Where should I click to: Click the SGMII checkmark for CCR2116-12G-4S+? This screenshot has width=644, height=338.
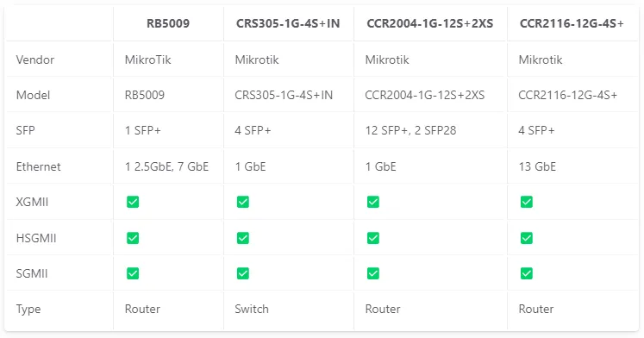coord(527,273)
